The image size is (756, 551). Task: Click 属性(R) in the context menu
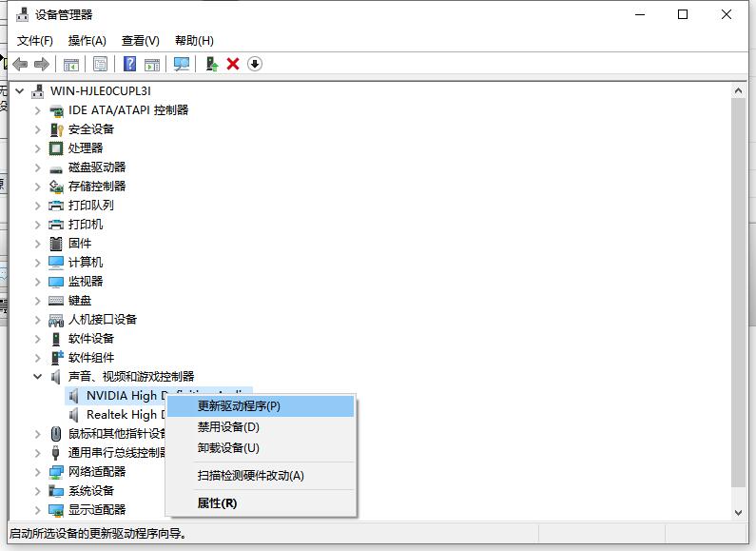(217, 502)
